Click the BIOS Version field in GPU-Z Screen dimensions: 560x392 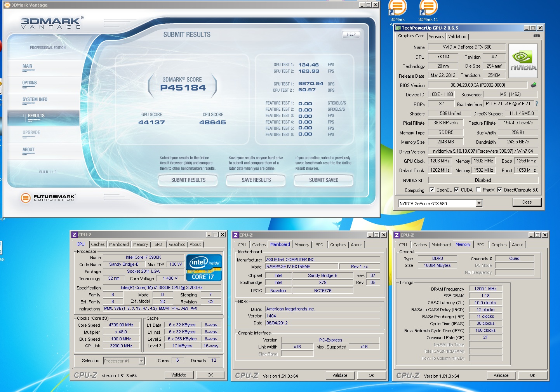point(478,85)
